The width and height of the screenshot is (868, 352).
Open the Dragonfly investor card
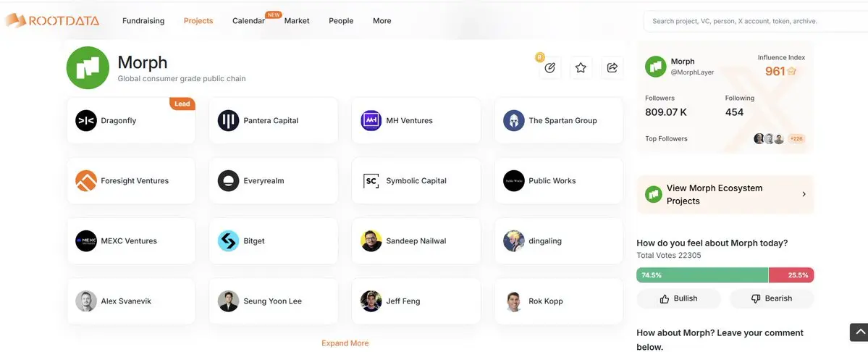131,121
